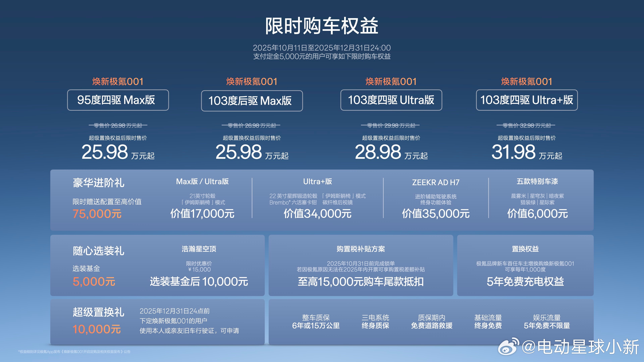Screen dimensions: 644x362
Task: Click the 五款特别车漆 heading
Action: coord(537,181)
